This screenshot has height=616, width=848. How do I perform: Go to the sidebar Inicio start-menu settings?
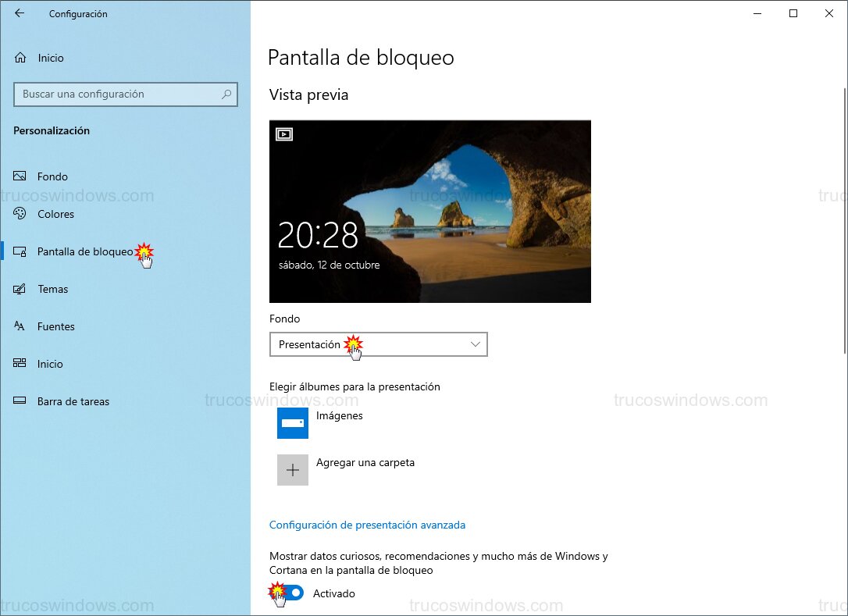pos(50,364)
